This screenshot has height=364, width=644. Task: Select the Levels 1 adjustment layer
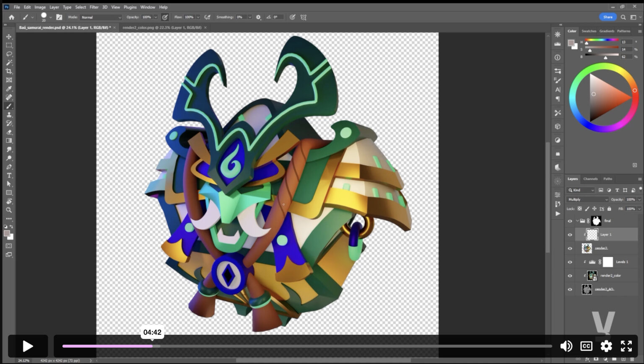pos(621,262)
